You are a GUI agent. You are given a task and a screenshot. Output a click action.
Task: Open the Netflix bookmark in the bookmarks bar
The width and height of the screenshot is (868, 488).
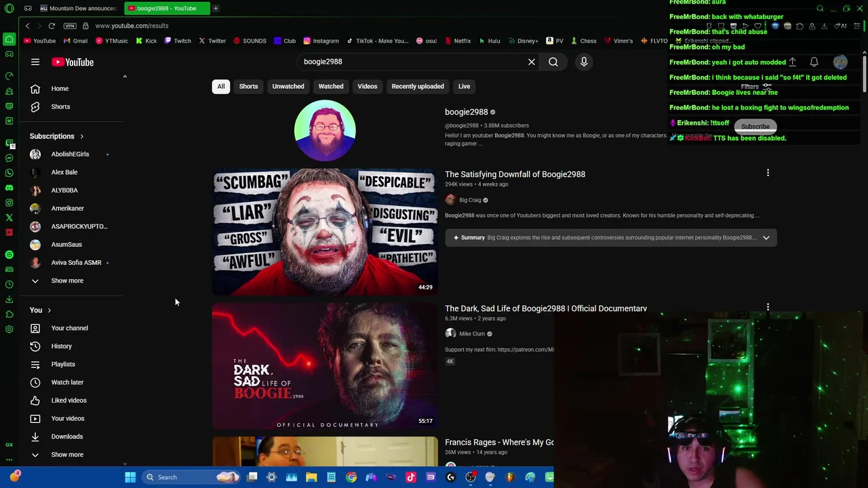coord(458,41)
